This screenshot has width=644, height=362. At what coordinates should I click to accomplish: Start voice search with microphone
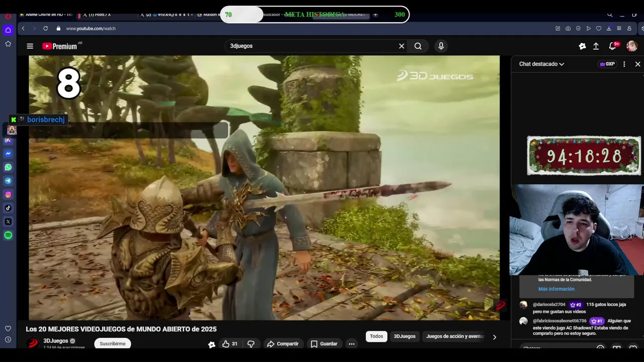pyautogui.click(x=441, y=46)
